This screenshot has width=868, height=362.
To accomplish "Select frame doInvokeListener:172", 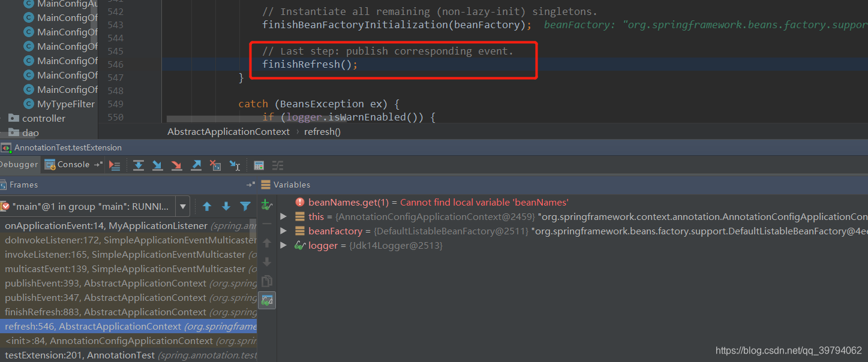I will tap(128, 240).
